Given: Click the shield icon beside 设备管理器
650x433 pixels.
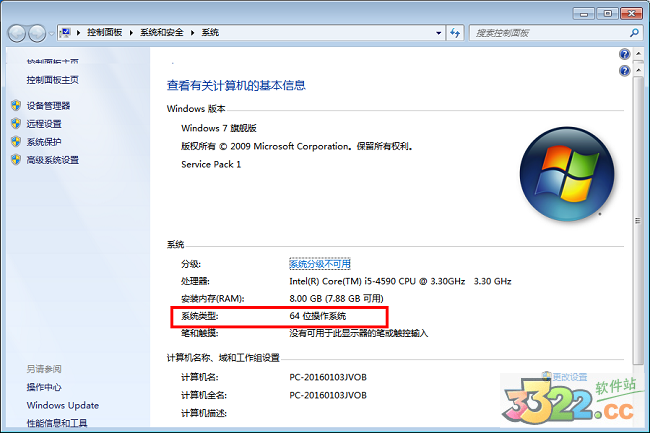Looking at the screenshot, I should tap(16, 106).
